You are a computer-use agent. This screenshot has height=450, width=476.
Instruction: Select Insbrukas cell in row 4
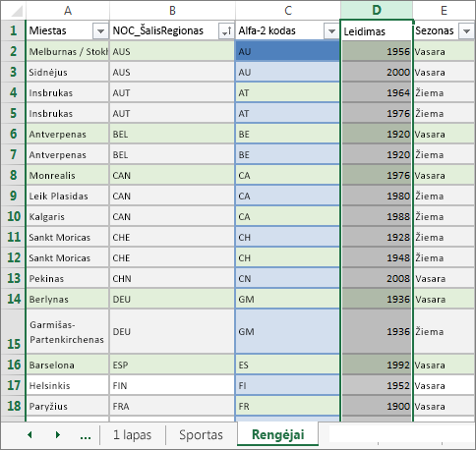(68, 92)
